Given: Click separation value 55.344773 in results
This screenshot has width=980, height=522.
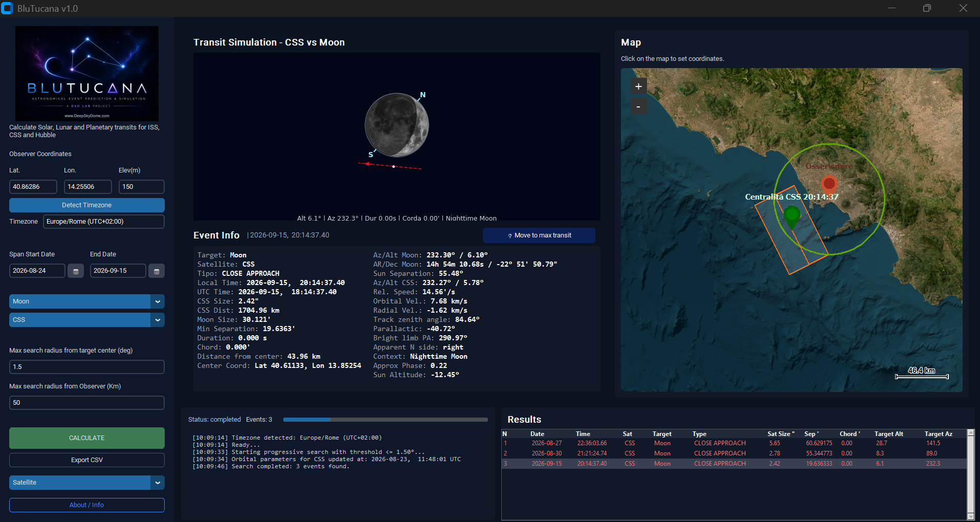Looking at the screenshot, I should [x=819, y=453].
